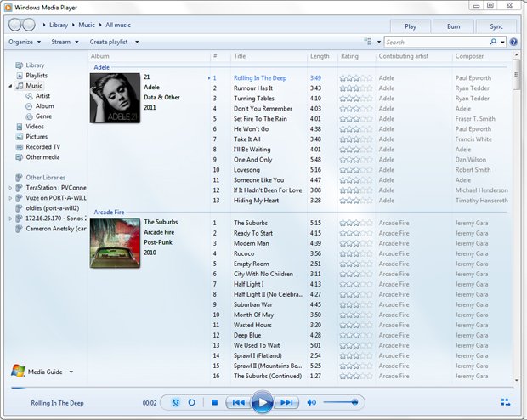Sort by the Composer column header
Viewport: 527px width, 420px height.
point(469,56)
